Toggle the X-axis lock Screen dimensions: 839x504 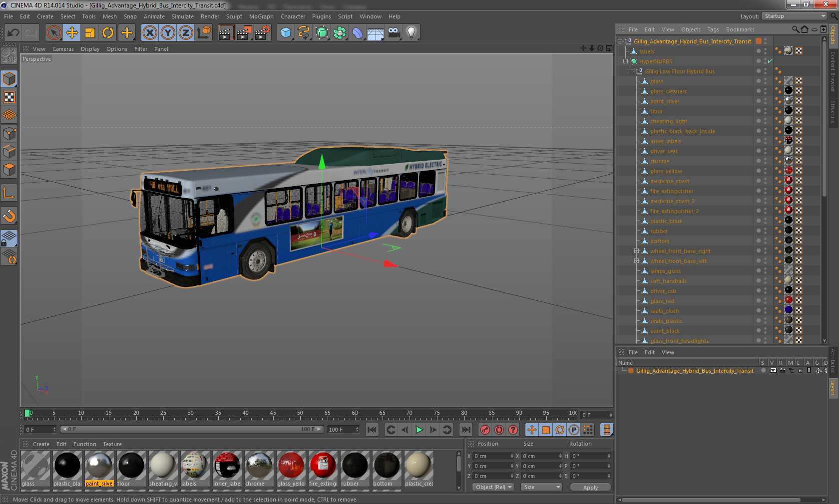click(150, 33)
